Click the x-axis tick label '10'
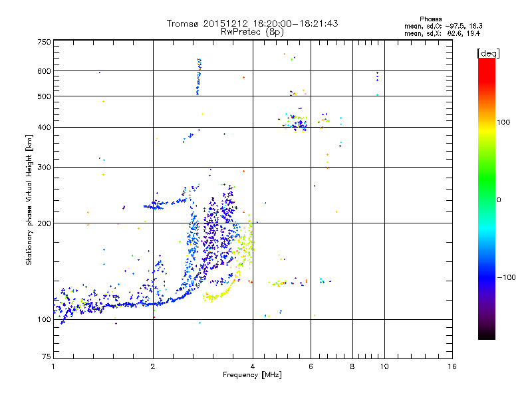The height and width of the screenshot is (399, 532). (x=384, y=366)
